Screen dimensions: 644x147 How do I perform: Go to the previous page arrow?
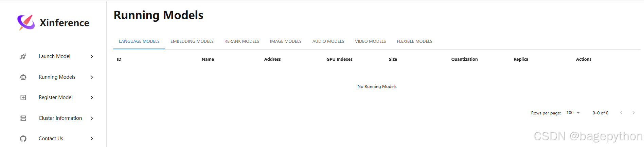pyautogui.click(x=621, y=113)
